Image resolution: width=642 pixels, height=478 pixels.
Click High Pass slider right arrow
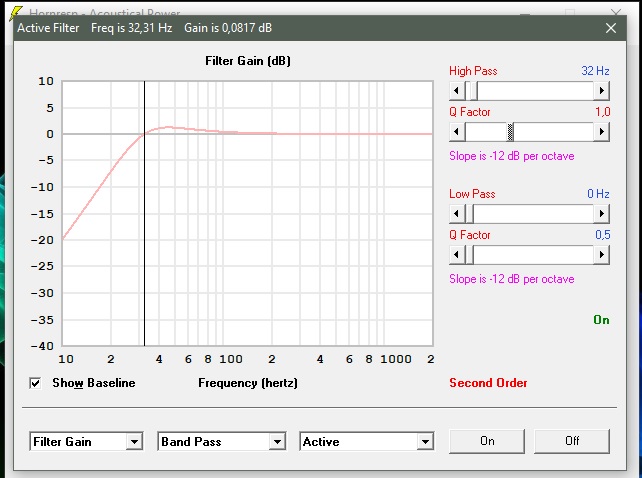tap(601, 91)
